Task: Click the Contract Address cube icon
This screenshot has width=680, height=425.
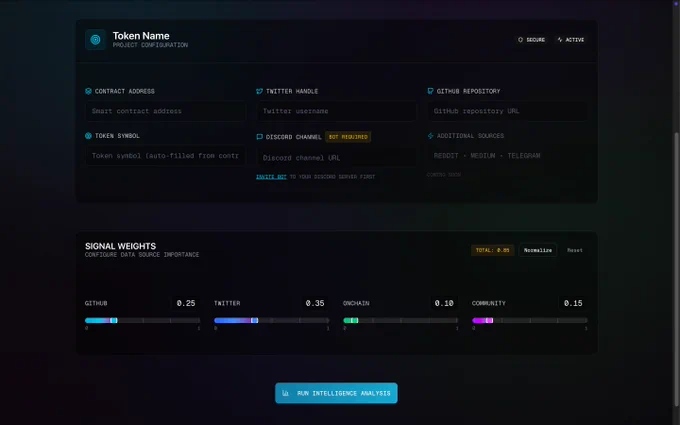Action: [x=88, y=91]
